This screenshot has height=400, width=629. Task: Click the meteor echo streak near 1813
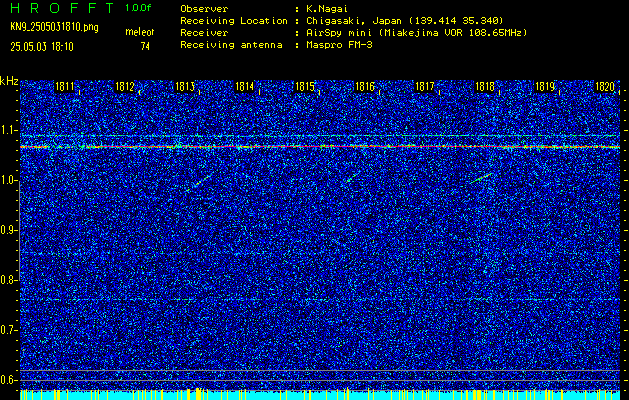(202, 181)
